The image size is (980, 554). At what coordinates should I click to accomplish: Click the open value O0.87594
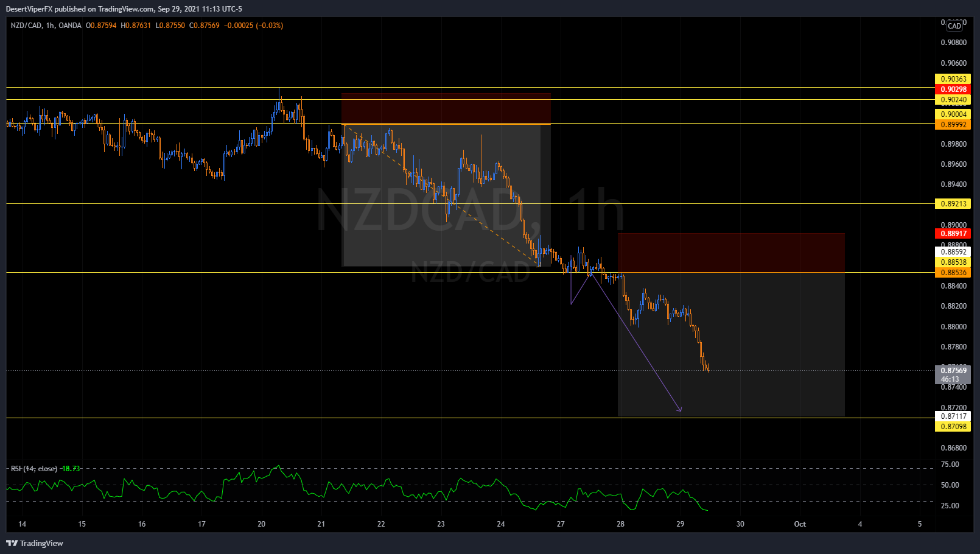click(x=101, y=26)
